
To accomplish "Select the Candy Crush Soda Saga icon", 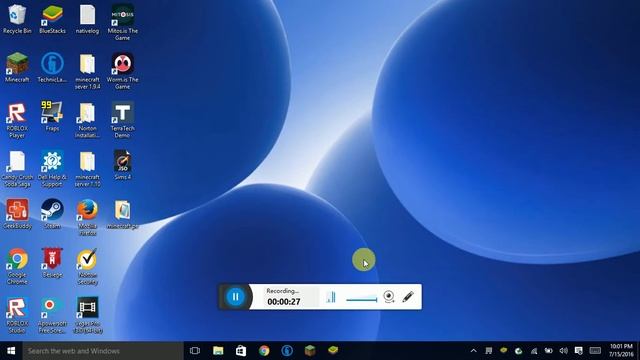I will 17,169.
